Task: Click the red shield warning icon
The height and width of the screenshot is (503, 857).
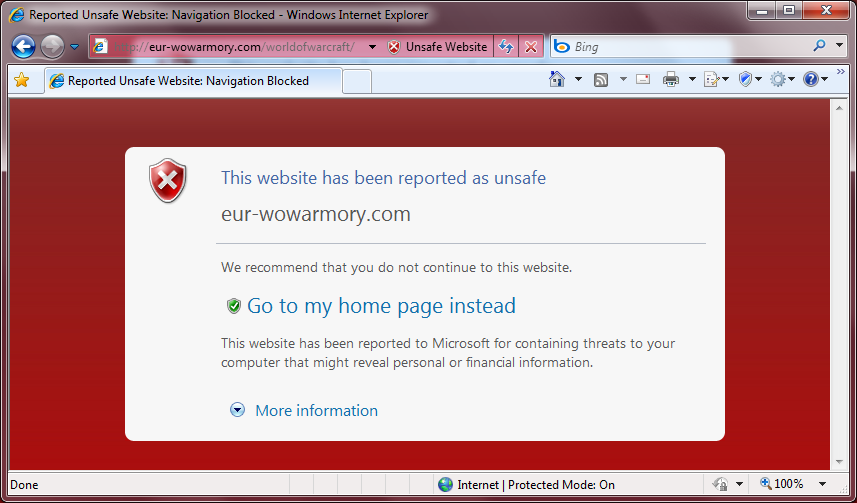Action: click(168, 181)
